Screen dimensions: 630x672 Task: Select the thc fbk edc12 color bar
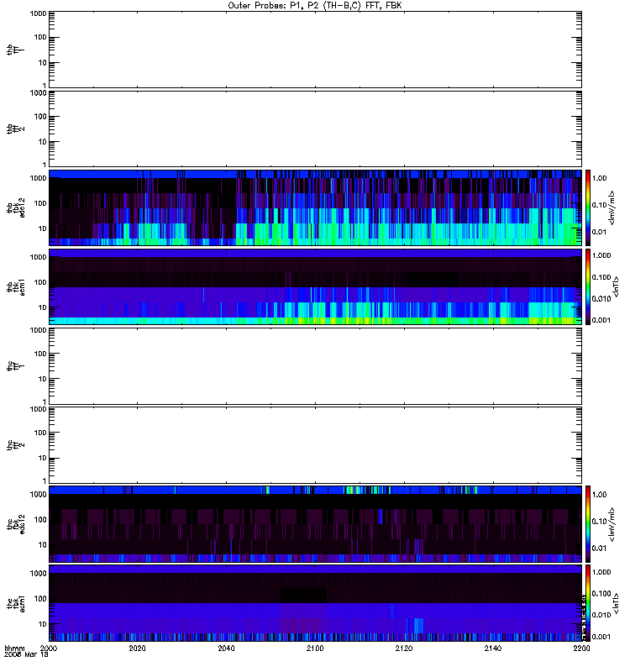click(x=588, y=523)
